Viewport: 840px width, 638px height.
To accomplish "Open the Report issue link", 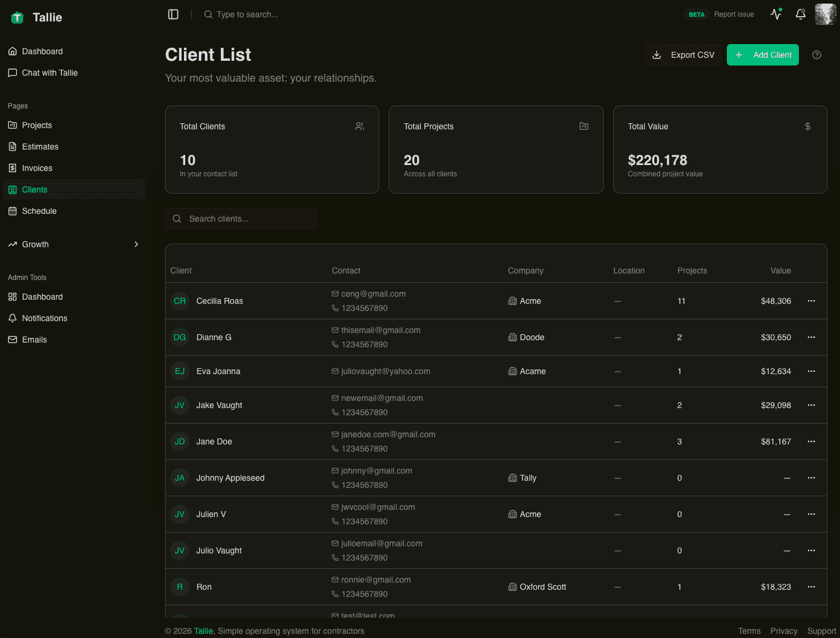I will (733, 14).
